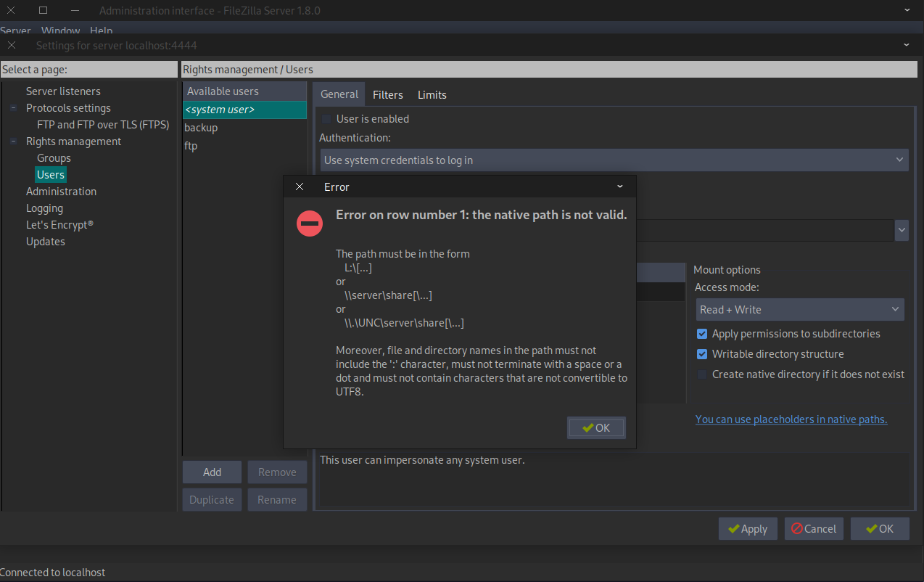Viewport: 924px width, 582px height.
Task: Disable Writable directory structure
Action: (701, 354)
